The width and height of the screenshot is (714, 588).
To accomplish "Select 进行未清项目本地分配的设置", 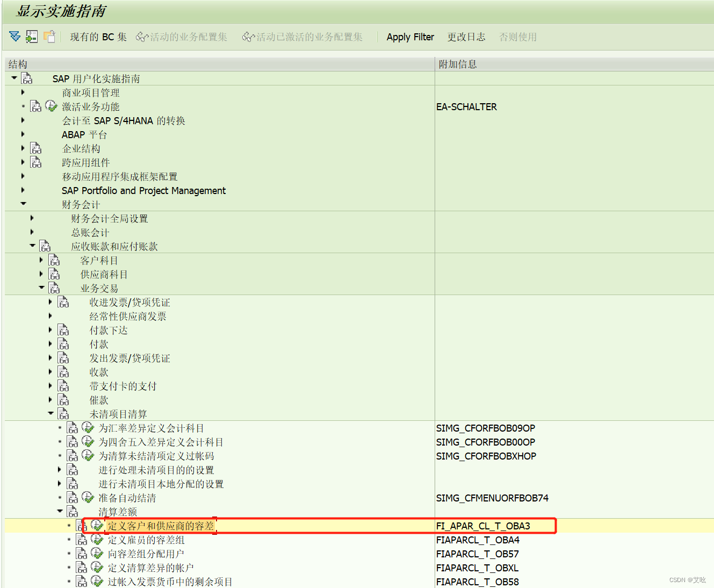I will tap(161, 484).
